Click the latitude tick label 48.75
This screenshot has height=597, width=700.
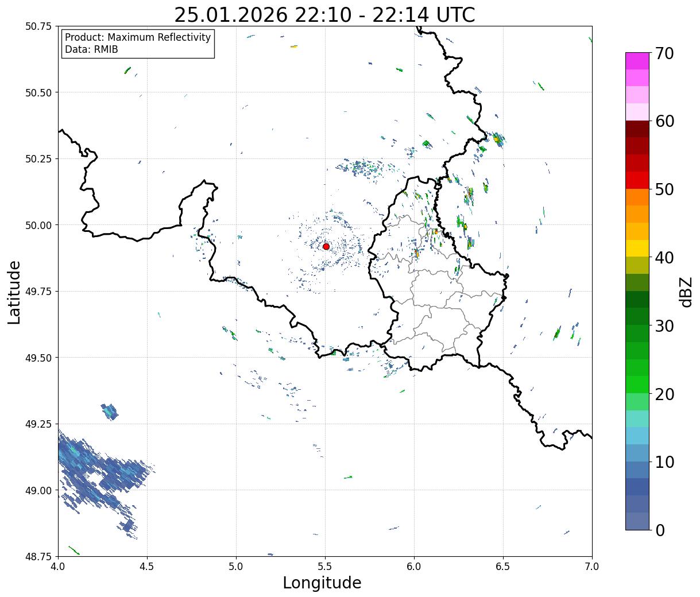[39, 557]
